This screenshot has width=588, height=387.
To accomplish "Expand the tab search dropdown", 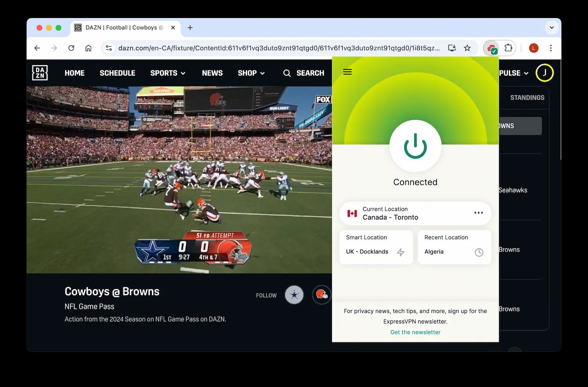I will pos(552,27).
